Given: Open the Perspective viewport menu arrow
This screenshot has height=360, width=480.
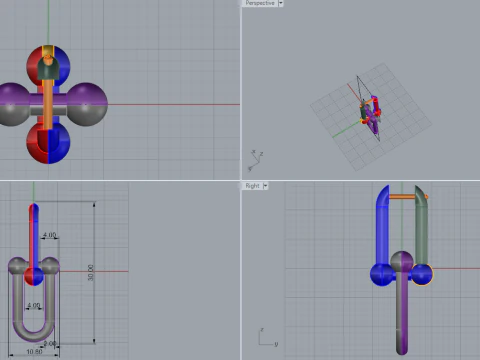Looking at the screenshot, I should coord(281,3).
